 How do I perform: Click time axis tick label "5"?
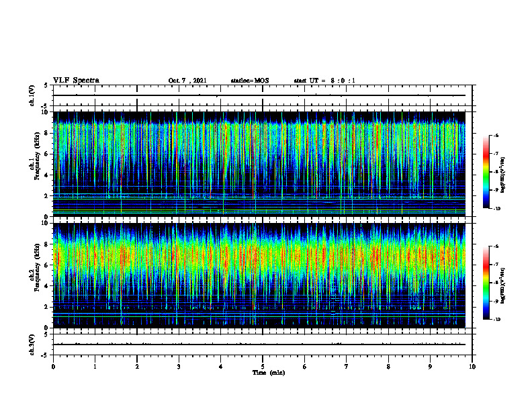(x=263, y=367)
